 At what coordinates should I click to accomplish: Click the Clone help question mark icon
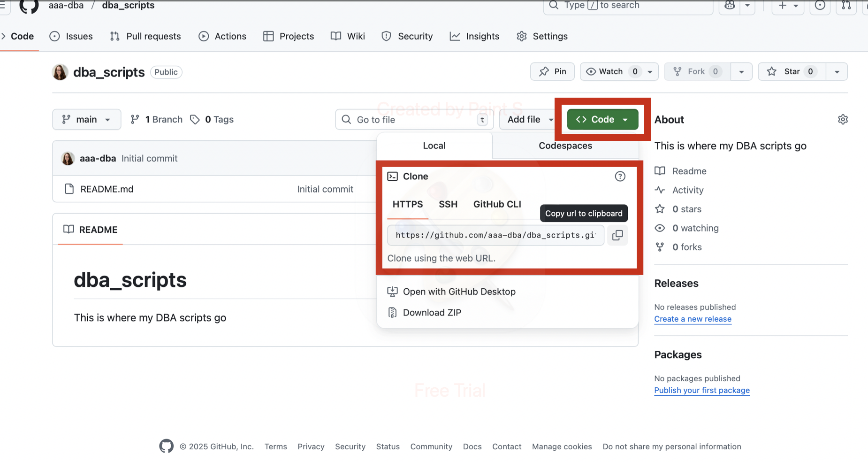pos(620,176)
